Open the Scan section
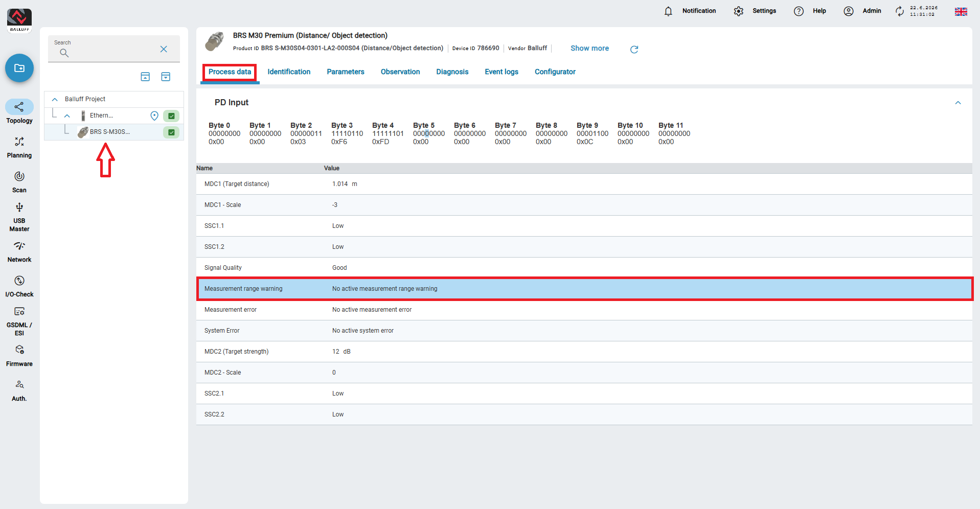Screen dimensions: 980x509 (19, 182)
